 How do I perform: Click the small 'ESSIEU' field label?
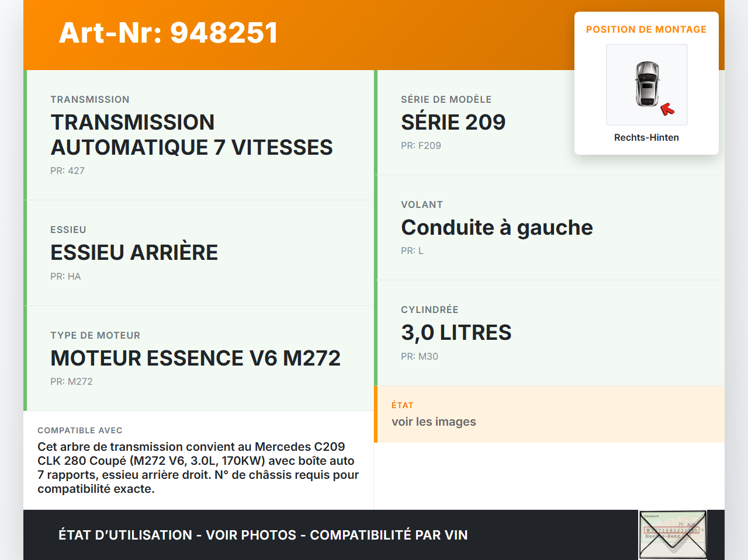(x=68, y=229)
